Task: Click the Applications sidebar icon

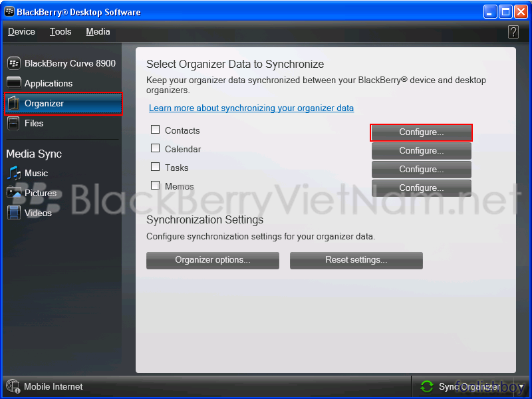Action: point(14,82)
